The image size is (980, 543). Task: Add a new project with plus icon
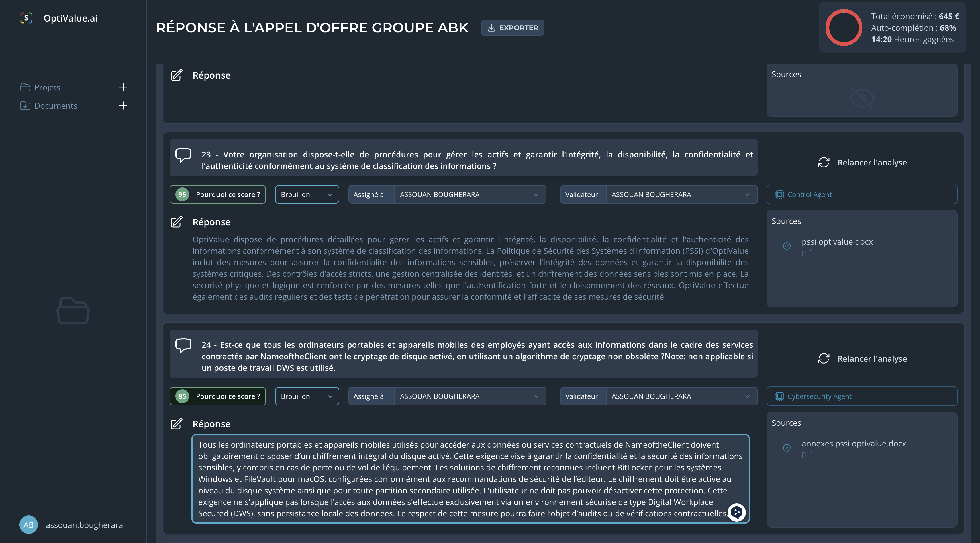tap(123, 87)
